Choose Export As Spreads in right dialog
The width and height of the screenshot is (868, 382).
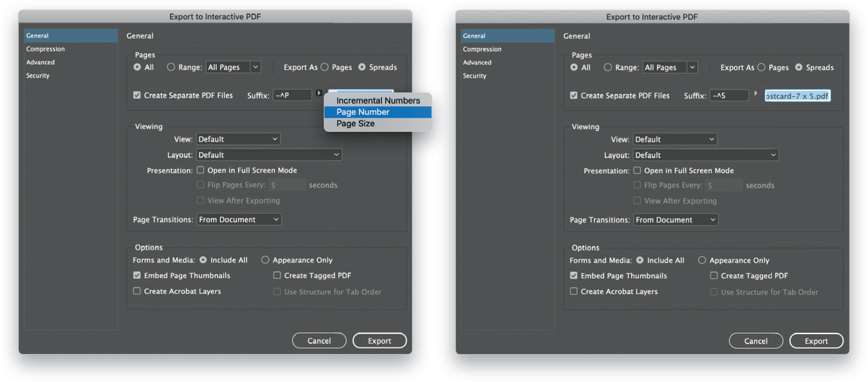[798, 68]
